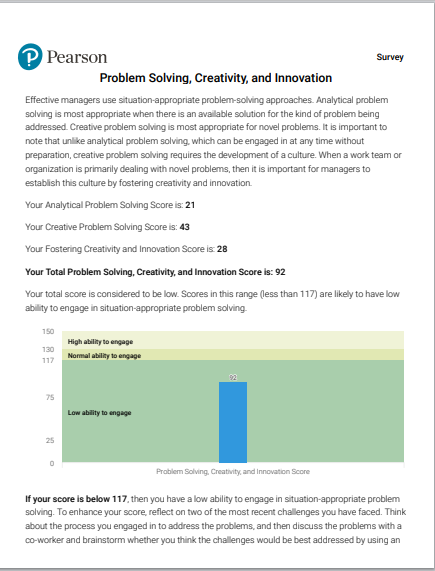Click the bold 'If your score is below 117' text

coord(76,499)
